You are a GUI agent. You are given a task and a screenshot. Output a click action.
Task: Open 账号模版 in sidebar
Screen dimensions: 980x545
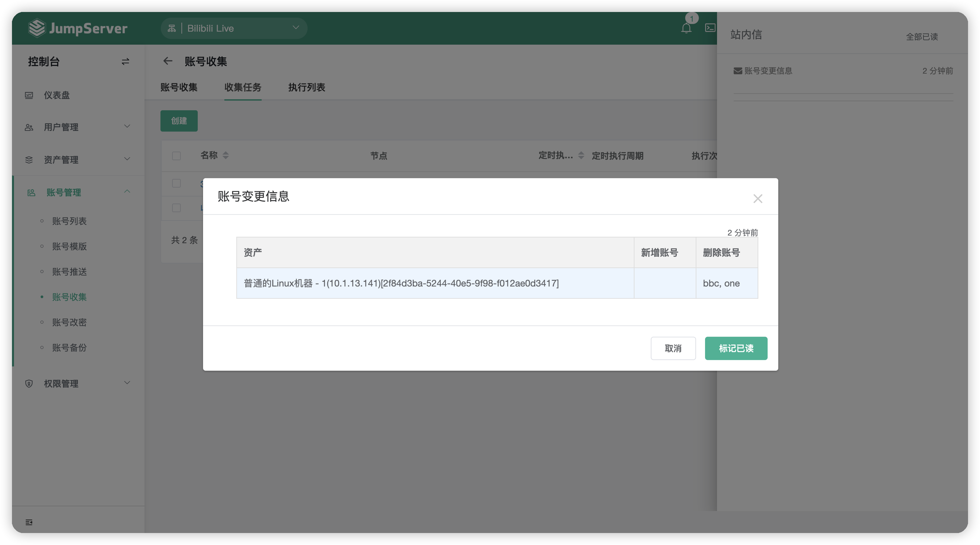[x=69, y=246]
